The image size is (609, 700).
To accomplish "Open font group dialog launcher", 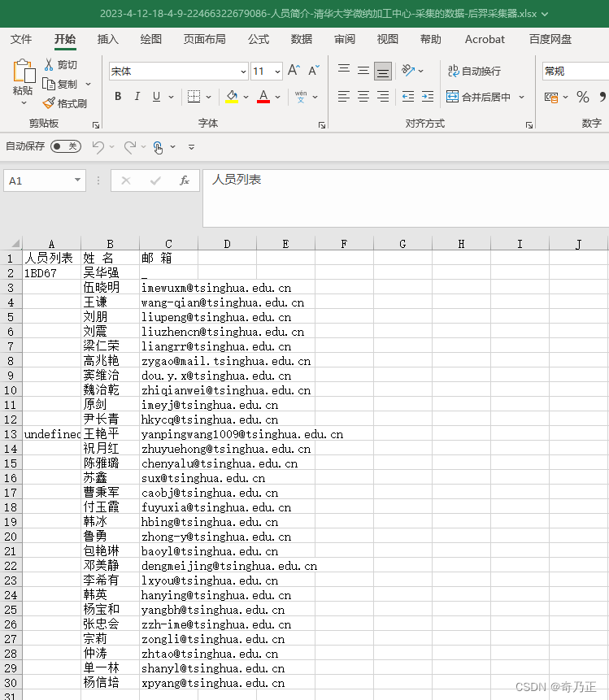I will 321,125.
